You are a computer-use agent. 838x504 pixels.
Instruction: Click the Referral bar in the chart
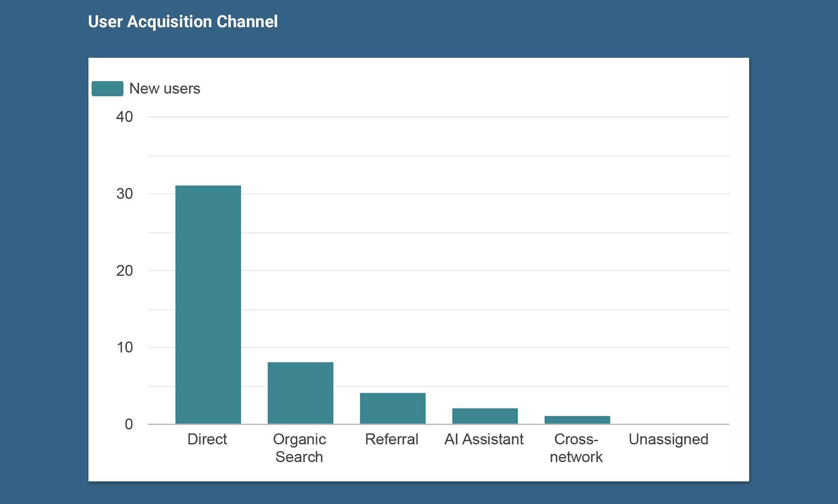pos(393,409)
